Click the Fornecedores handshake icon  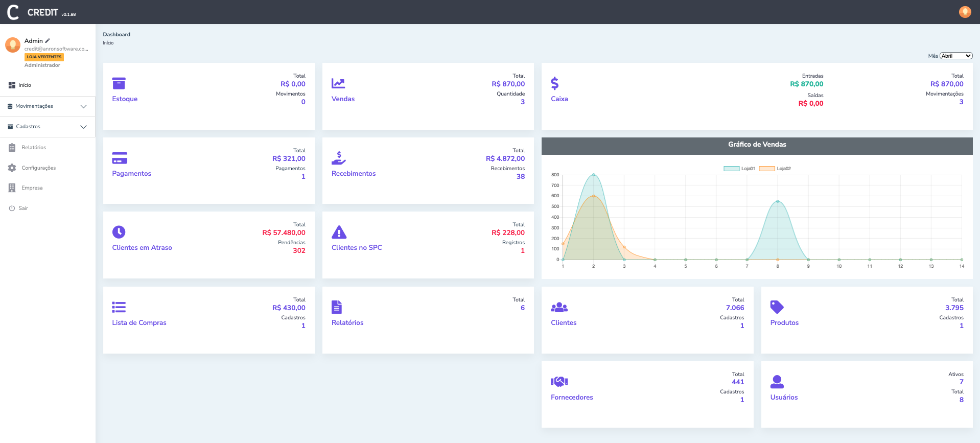click(x=559, y=382)
